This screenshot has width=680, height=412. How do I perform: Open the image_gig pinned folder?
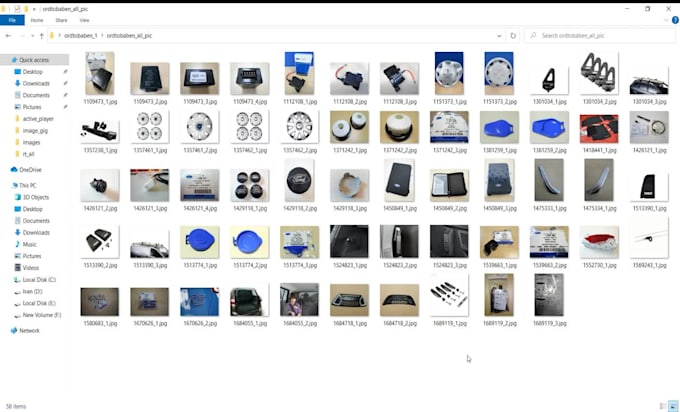pos(31,130)
